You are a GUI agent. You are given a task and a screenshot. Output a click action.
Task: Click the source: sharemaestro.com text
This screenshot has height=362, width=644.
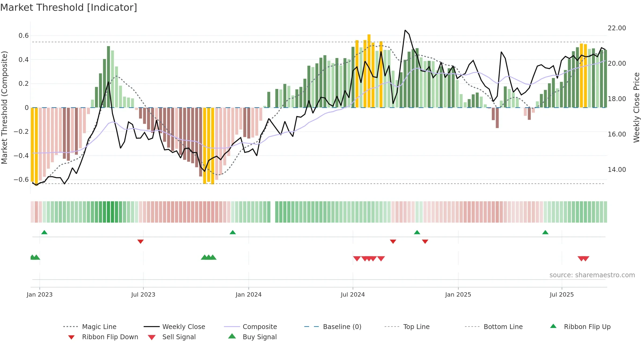[x=592, y=275]
